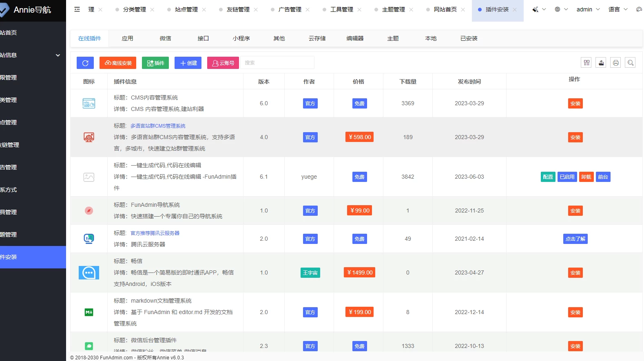Screen dimensions: 644x361
Task: Toggle the sidebar collapse hamburger icon
Action: coord(77,9)
